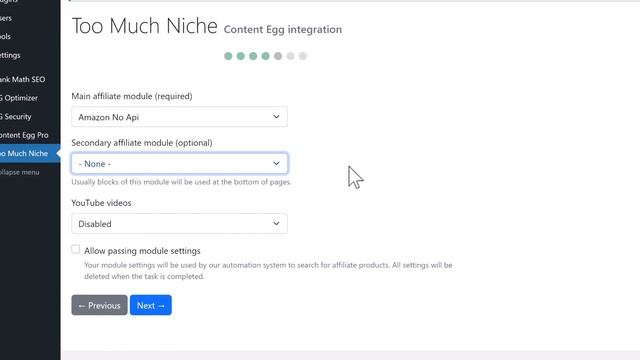Image resolution: width=640 pixels, height=360 pixels.
Task: Open Tools in the sidebar
Action: tap(6, 36)
